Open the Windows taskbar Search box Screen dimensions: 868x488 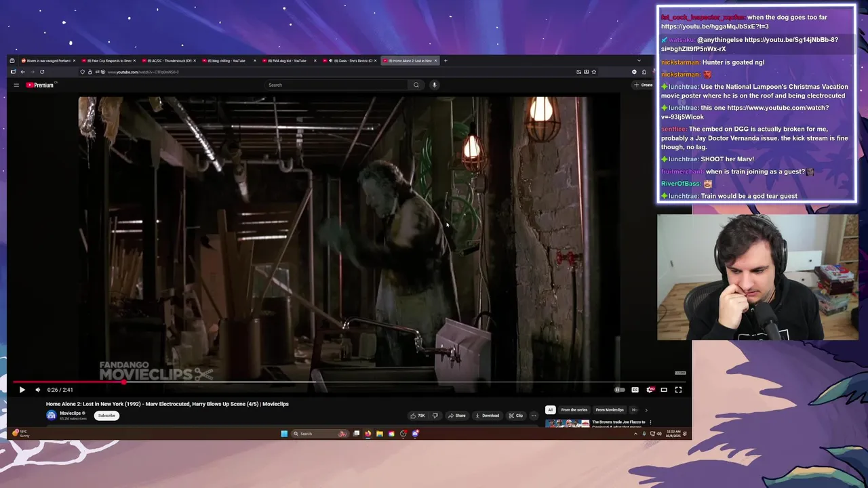(319, 434)
